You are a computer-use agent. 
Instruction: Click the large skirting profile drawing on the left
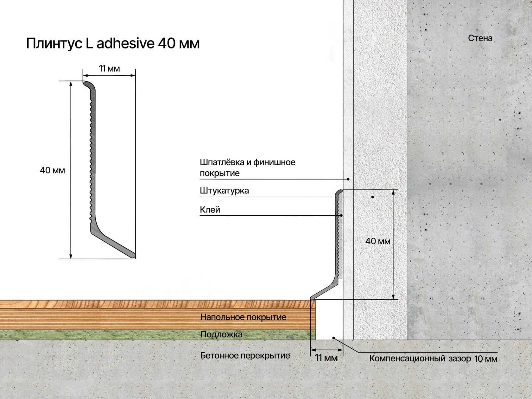tap(109, 170)
